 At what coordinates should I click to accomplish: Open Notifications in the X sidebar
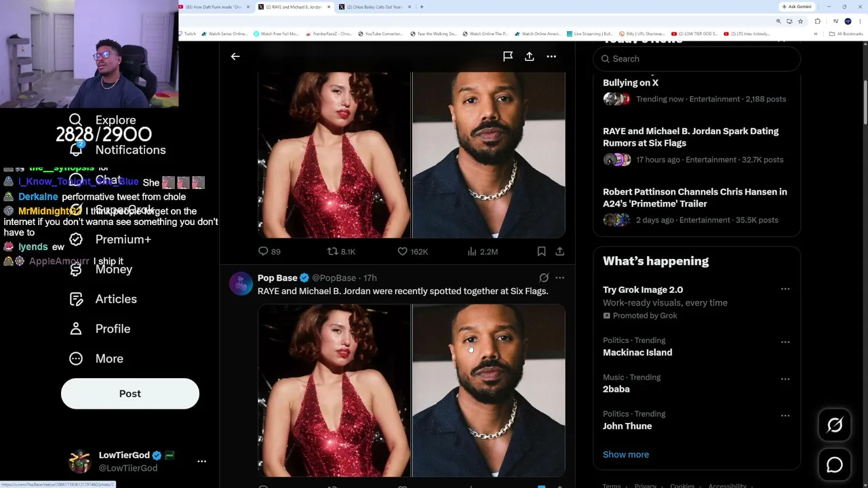(117, 150)
